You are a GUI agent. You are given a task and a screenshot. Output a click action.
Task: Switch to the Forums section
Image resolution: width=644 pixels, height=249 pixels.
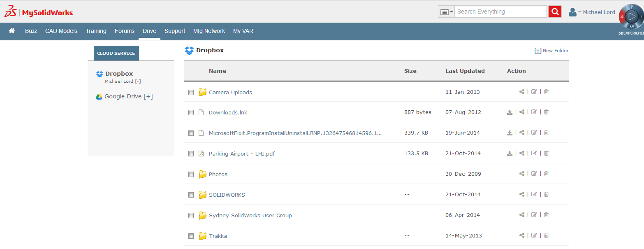(125, 31)
